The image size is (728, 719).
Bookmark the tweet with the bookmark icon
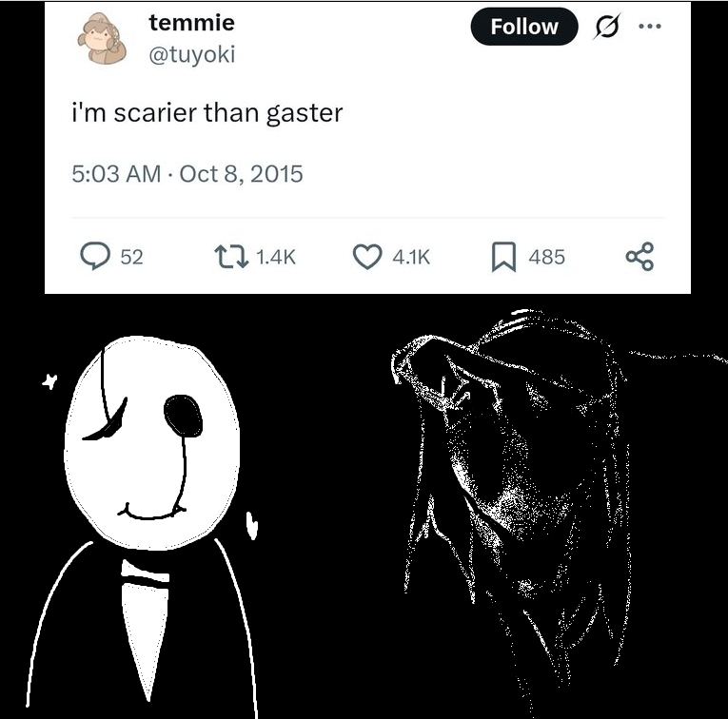click(503, 257)
